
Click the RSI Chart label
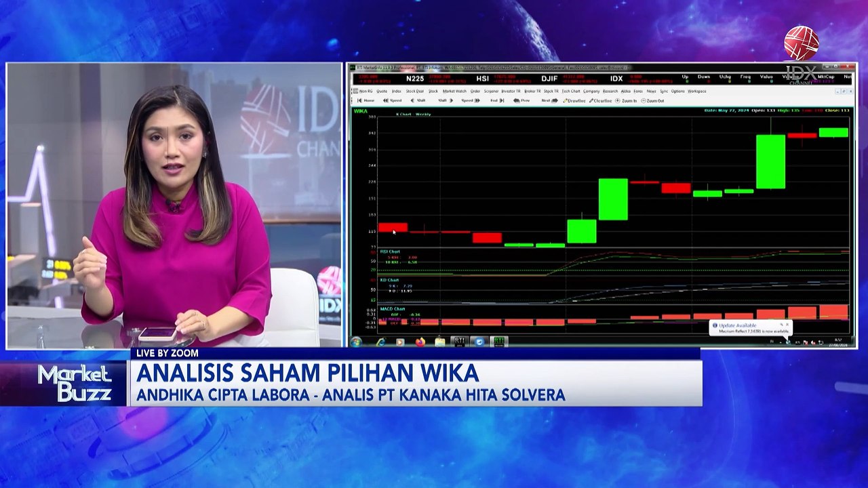click(x=390, y=251)
